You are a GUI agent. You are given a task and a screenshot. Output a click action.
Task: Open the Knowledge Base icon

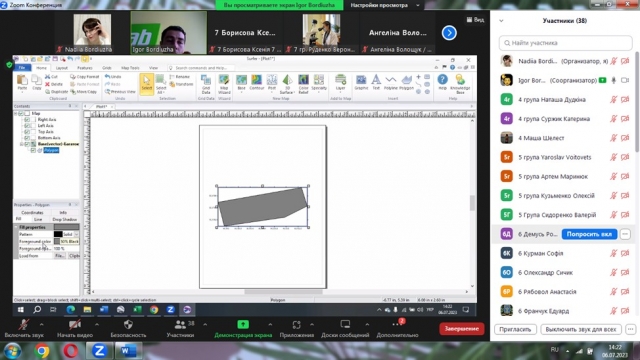[460, 84]
